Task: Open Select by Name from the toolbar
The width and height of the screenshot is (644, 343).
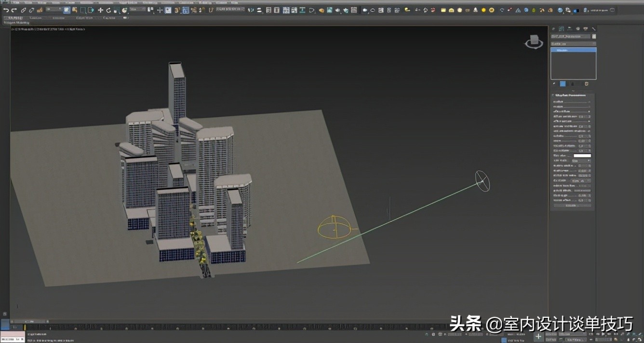Action: pyautogui.click(x=74, y=9)
